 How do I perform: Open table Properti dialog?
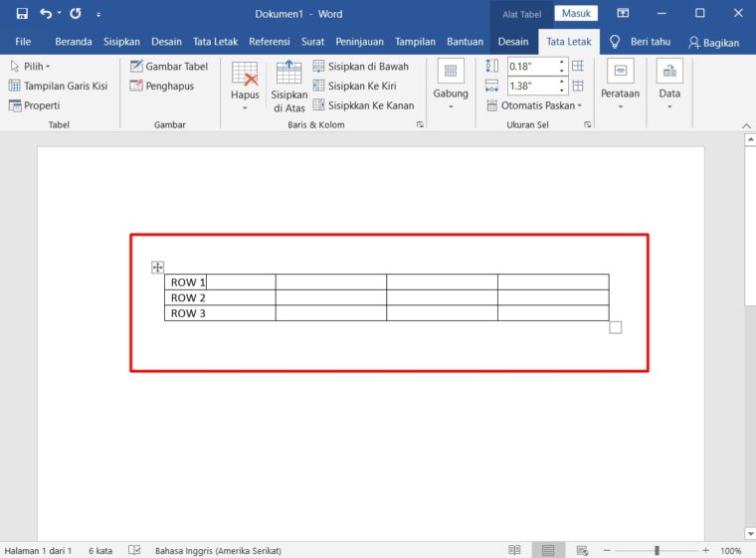pos(34,105)
